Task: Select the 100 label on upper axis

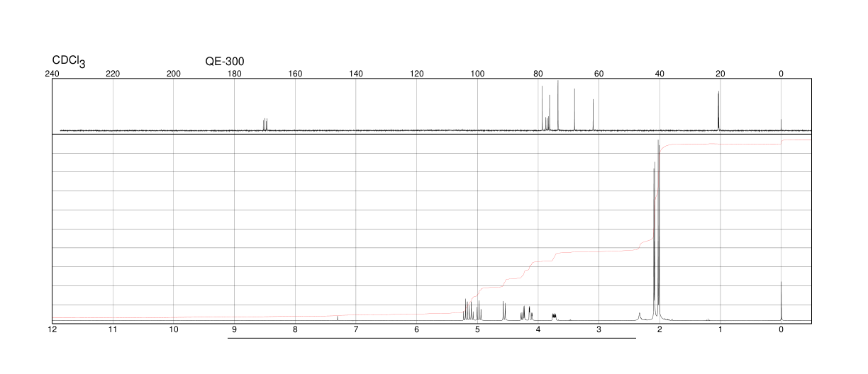Action: click(x=477, y=74)
